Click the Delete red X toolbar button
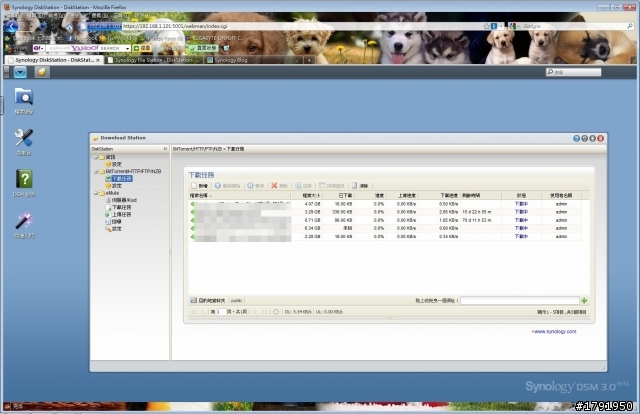Screen dimensions: 640x414 pos(280,186)
